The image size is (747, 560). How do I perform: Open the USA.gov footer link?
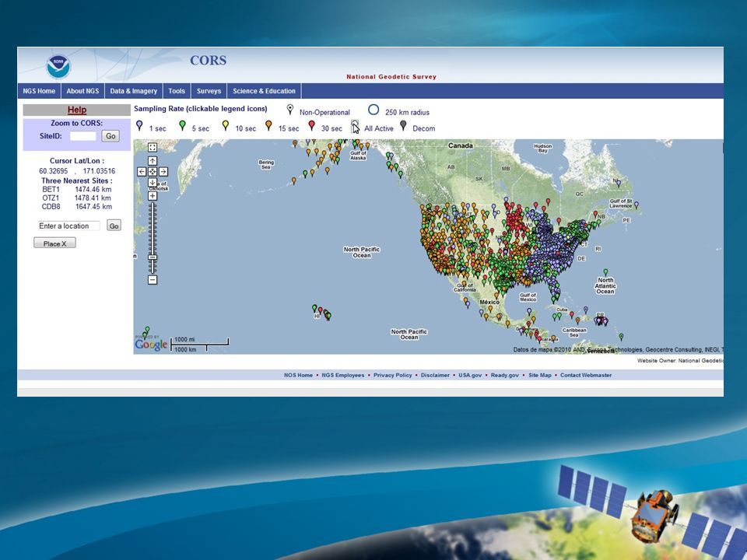(470, 375)
